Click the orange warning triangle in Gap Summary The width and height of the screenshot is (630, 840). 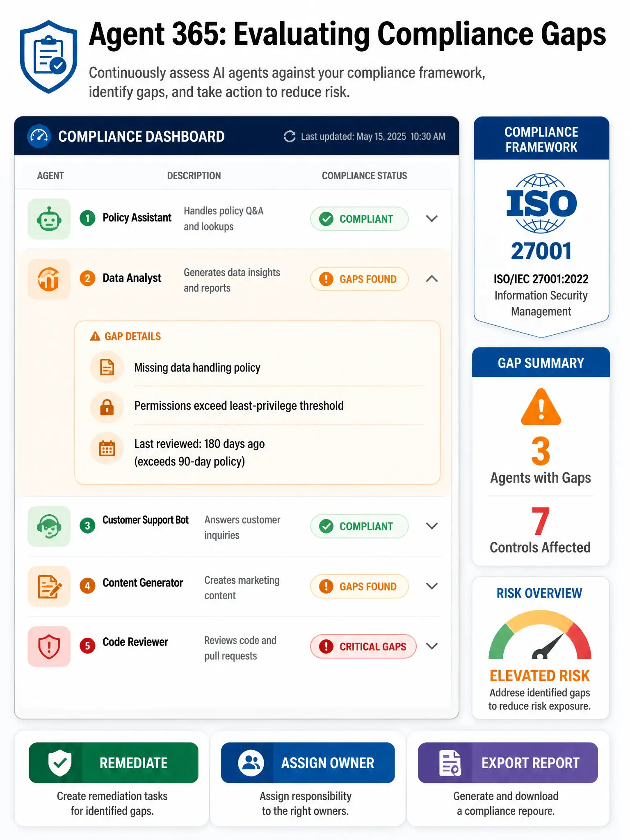click(541, 407)
